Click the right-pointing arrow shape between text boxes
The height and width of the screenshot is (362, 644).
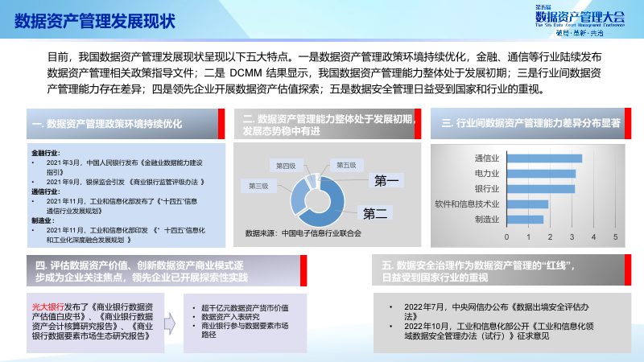pyautogui.click(x=171, y=323)
